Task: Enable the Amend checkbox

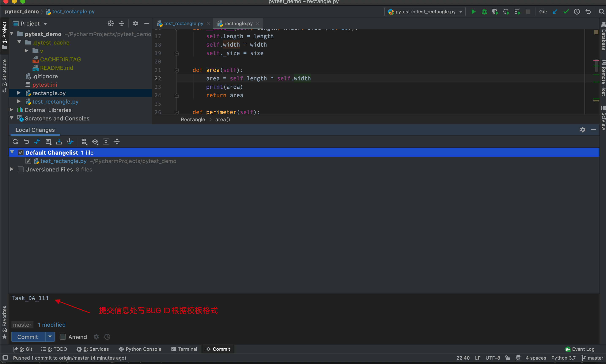Action: tap(63, 337)
